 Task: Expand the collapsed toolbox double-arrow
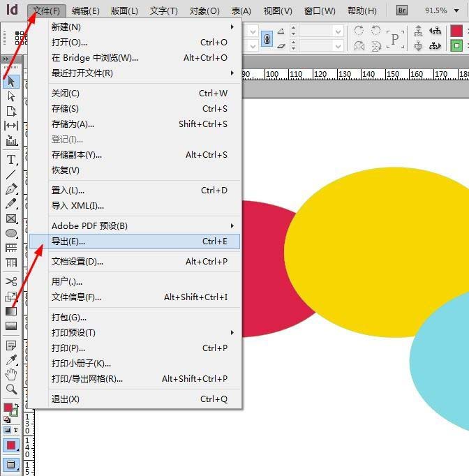click(x=6, y=59)
